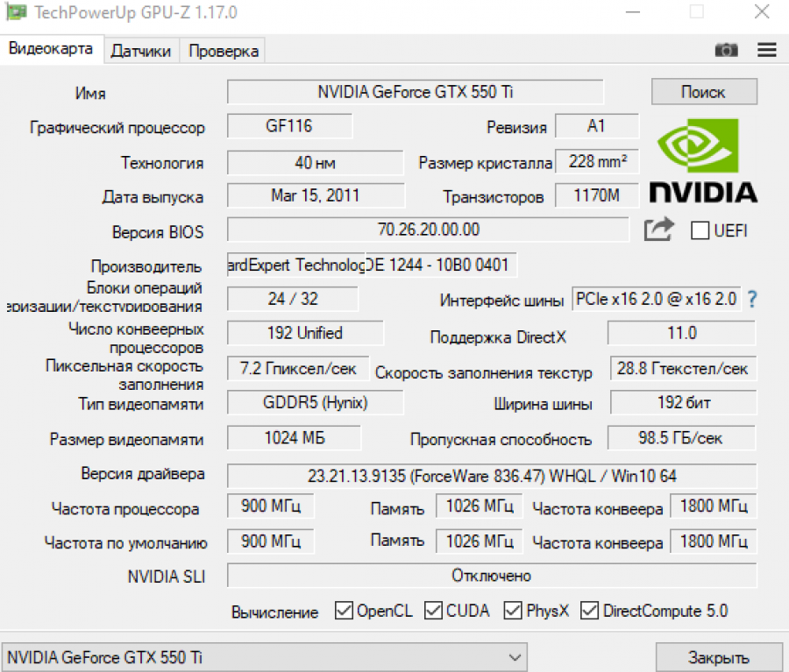Click the Версия BIOS value field
This screenshot has height=672, width=789.
429,229
